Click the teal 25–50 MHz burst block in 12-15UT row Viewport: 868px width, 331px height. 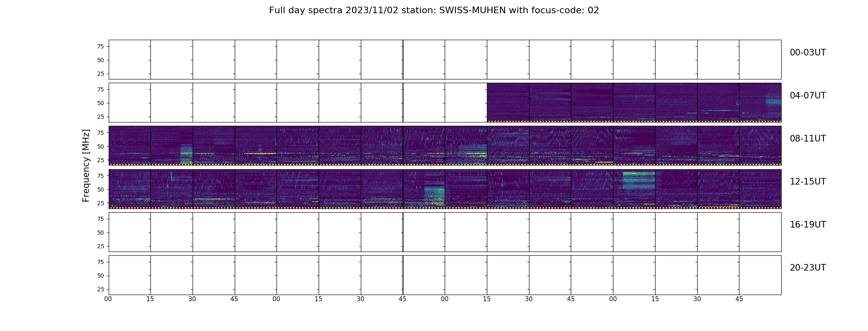(x=434, y=196)
